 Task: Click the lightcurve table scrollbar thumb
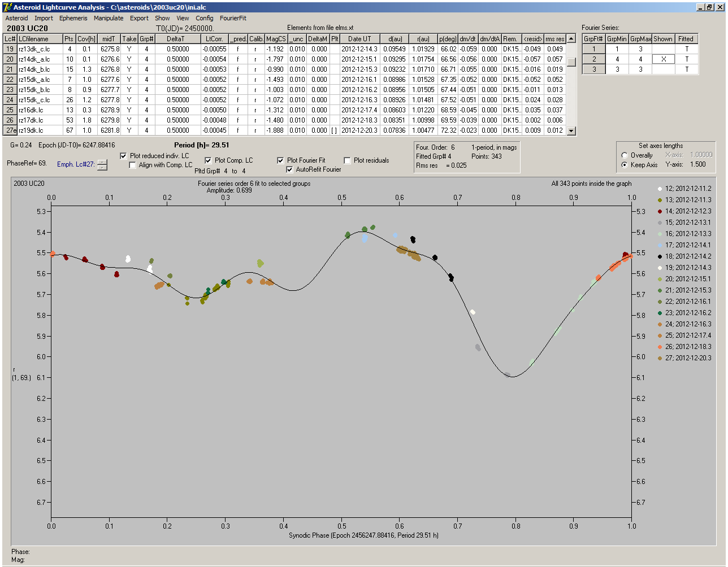571,62
